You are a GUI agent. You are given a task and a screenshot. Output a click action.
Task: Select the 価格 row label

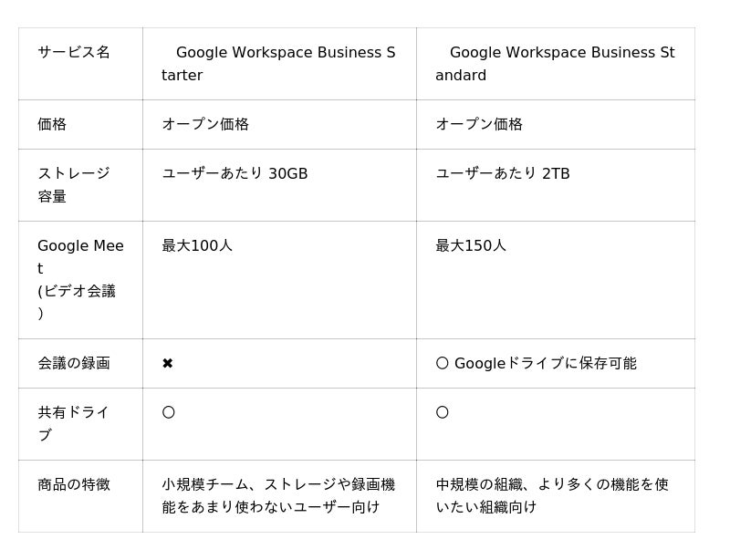point(52,124)
